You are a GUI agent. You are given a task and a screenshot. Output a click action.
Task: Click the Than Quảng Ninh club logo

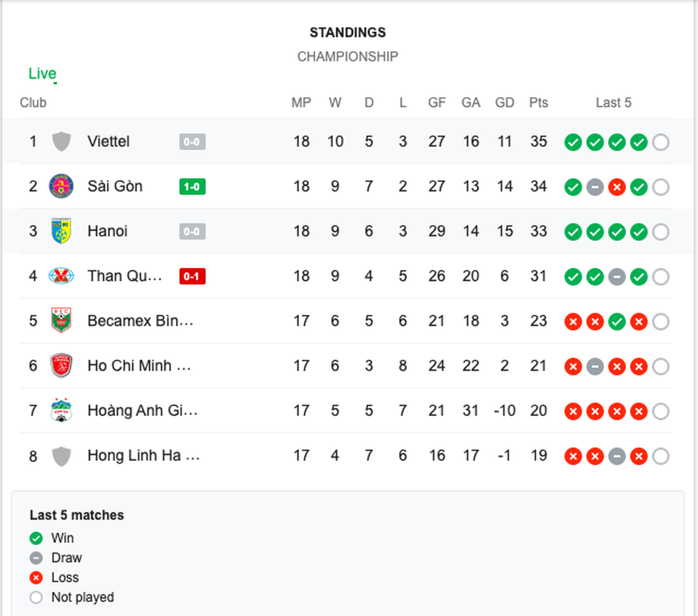61,276
